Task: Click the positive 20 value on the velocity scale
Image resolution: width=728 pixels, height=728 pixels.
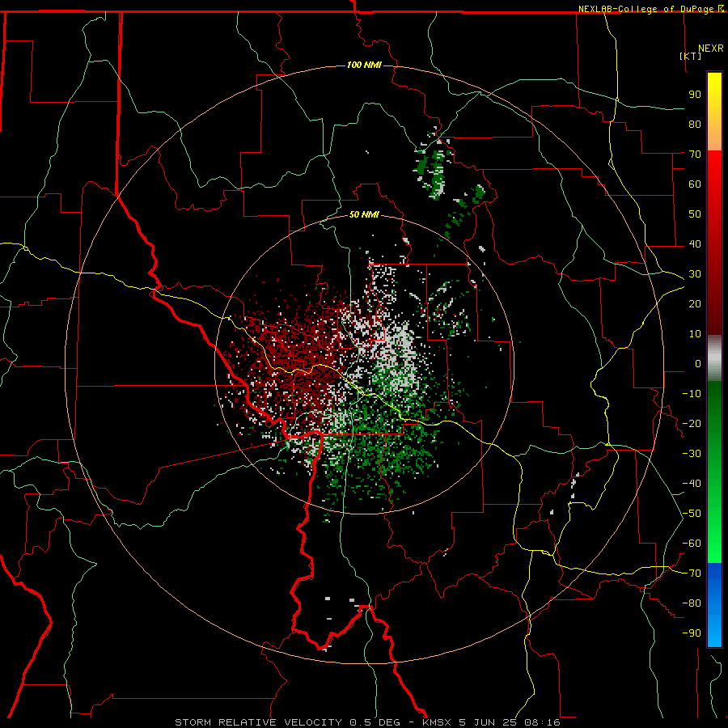Action: click(x=695, y=303)
